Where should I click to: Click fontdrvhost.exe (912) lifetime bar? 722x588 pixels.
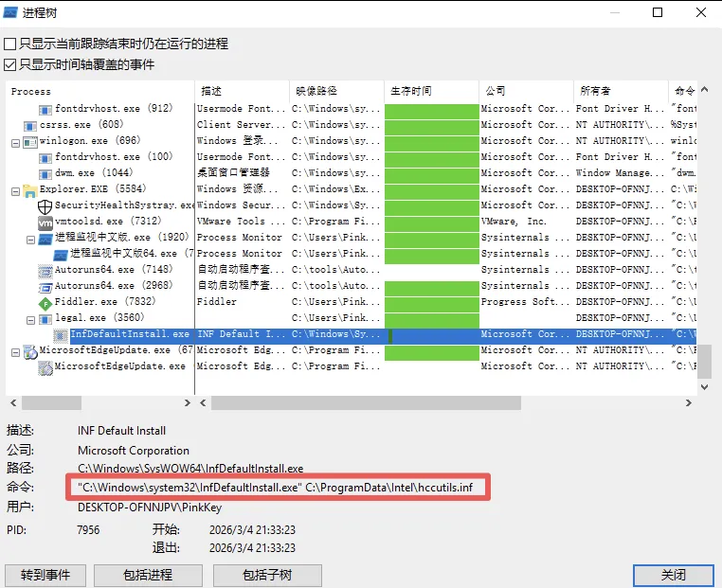[x=432, y=111]
